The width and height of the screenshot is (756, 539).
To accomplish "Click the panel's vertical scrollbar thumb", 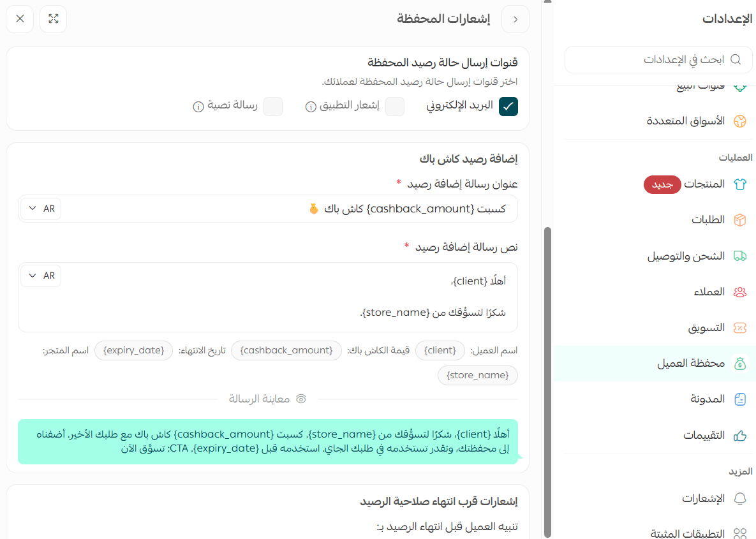I will tap(547, 382).
